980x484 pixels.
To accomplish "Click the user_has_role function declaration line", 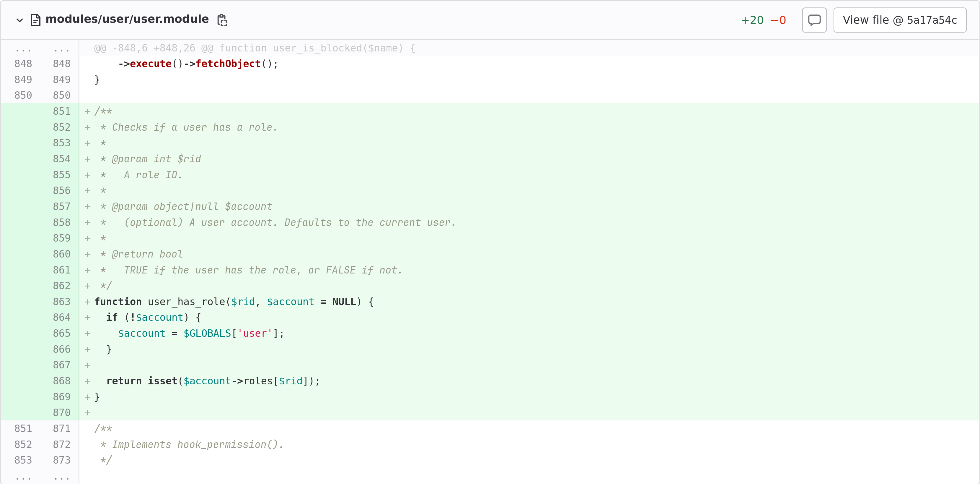I will [234, 302].
